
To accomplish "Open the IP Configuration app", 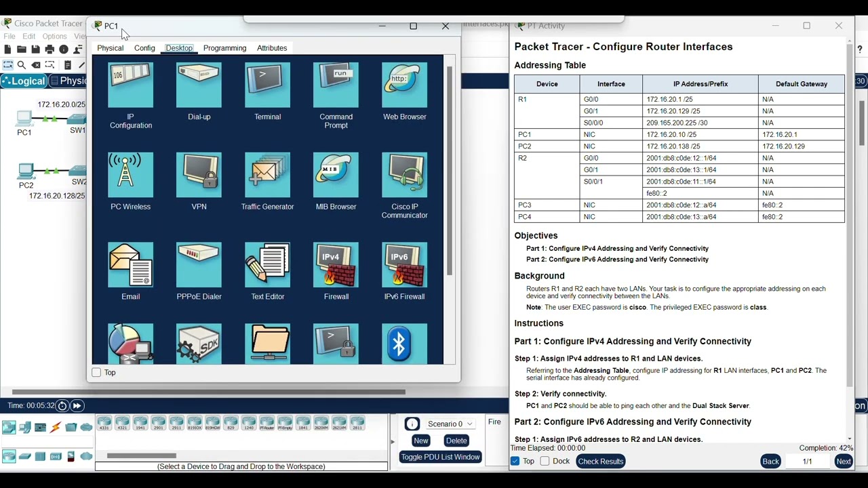I will 131,95.
